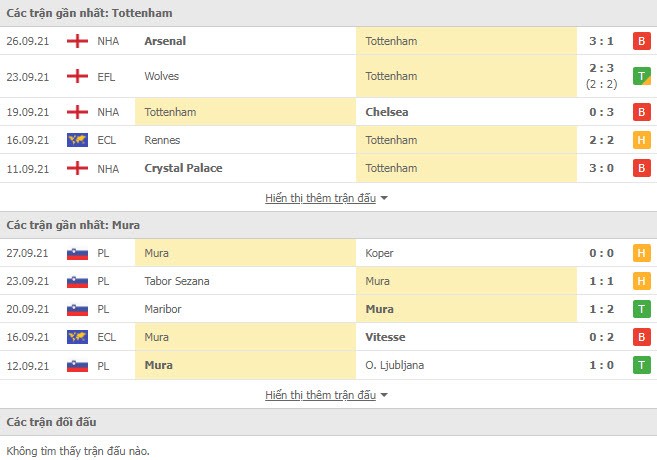Click the England flag beside Crystal Palace match
The width and height of the screenshot is (657, 460).
76,168
